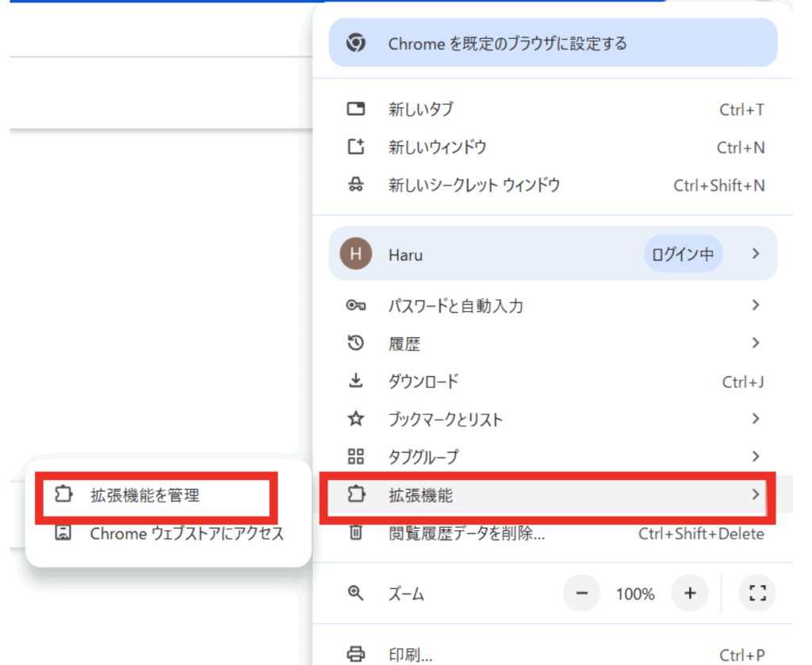Viewport: 812px width, 665px height.
Task: Click the 新しいウィンドウ window icon
Action: point(356,147)
